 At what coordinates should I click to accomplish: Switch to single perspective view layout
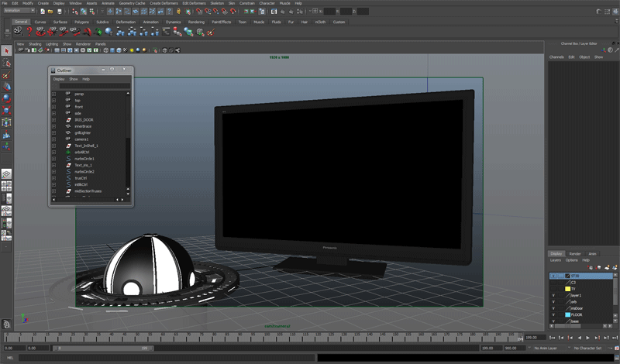coord(6,174)
